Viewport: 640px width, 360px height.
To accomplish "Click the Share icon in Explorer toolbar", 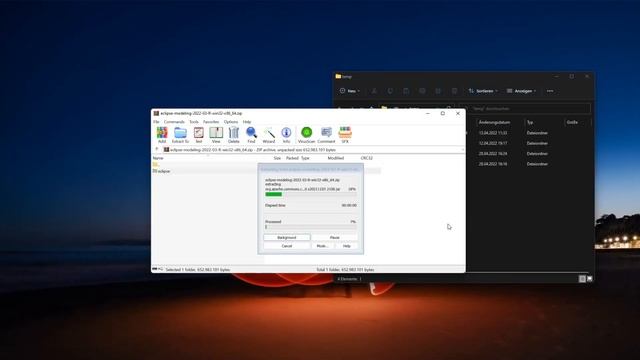I will 438,91.
